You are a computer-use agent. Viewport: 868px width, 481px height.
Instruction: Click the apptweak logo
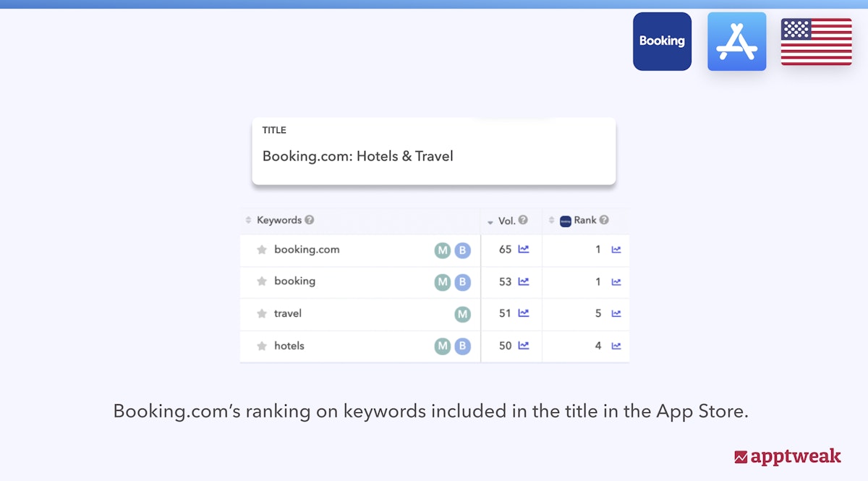(x=787, y=457)
